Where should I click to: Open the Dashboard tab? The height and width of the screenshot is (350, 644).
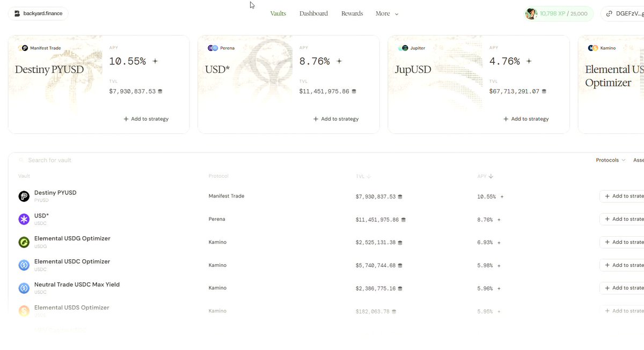coord(313,13)
